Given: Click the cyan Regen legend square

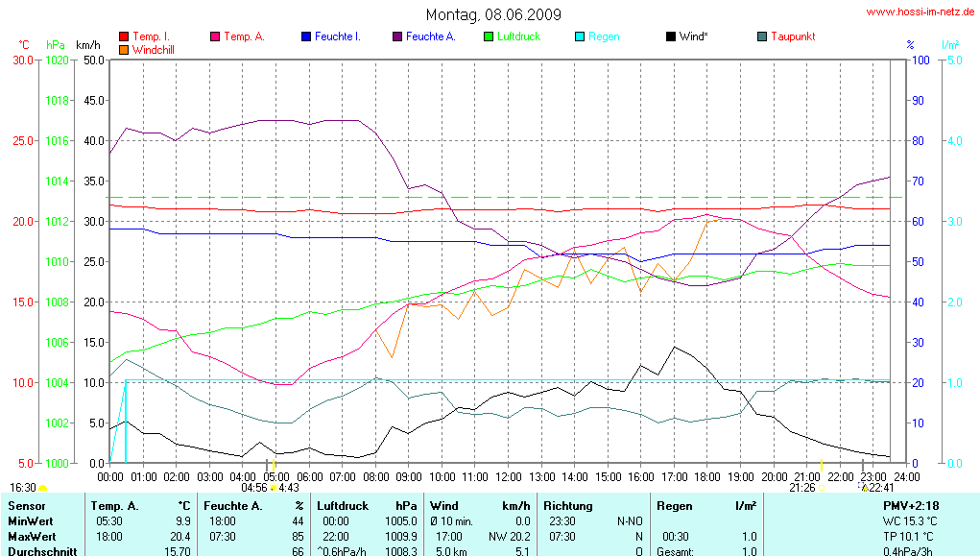Looking at the screenshot, I should [580, 36].
